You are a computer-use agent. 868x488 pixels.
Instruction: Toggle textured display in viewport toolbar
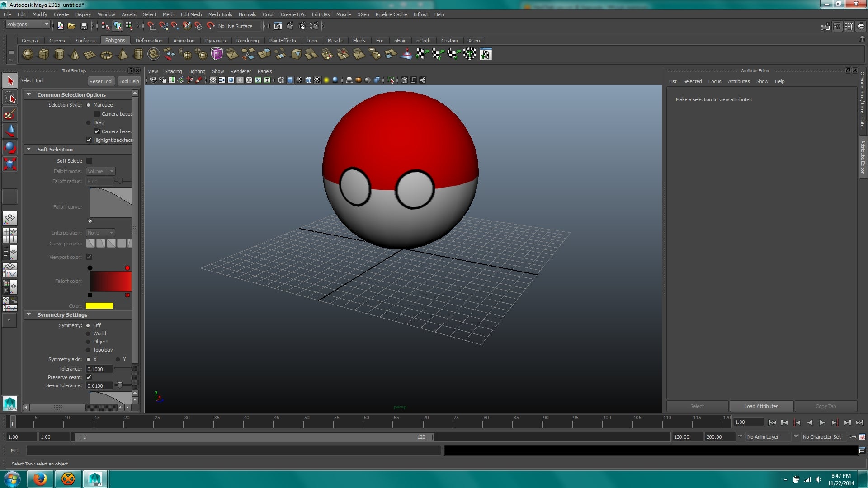click(317, 80)
